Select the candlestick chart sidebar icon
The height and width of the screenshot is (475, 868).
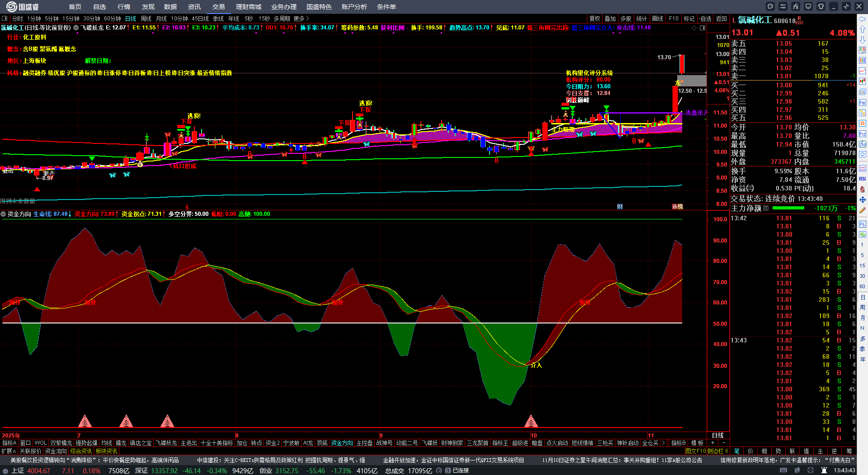pyautogui.click(x=863, y=81)
